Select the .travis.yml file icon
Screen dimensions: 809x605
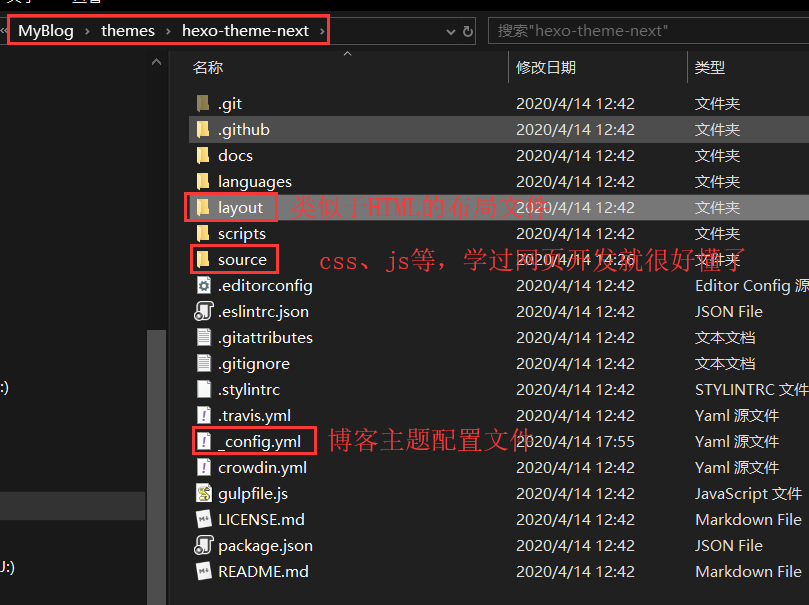(x=203, y=415)
